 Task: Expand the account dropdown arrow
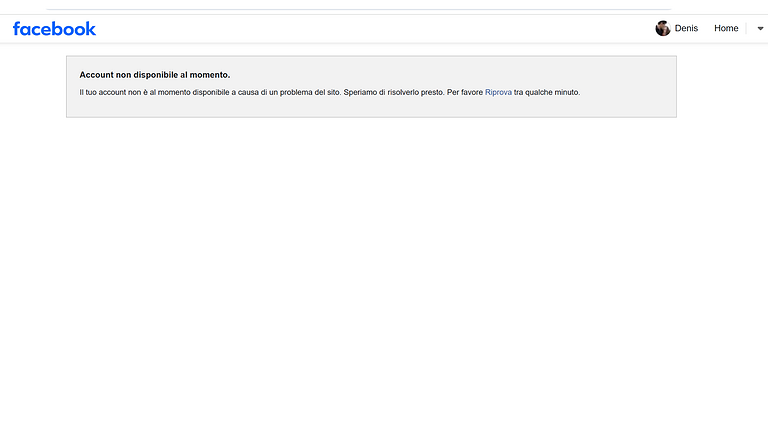[x=760, y=28]
